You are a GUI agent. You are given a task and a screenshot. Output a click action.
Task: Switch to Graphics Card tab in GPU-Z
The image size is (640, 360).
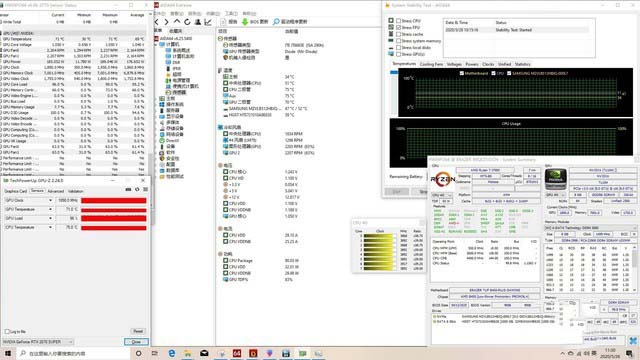tap(15, 191)
